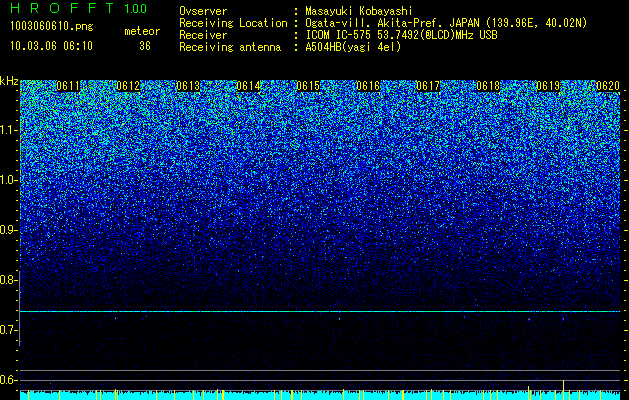Click the meteor count value 36

coord(145,46)
